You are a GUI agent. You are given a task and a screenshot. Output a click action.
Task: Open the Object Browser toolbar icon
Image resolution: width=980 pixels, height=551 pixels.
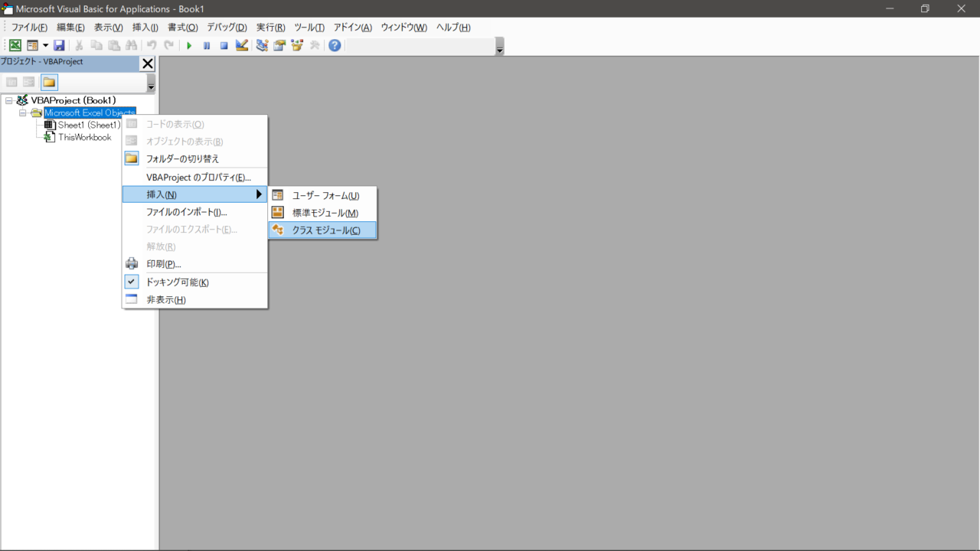(x=297, y=45)
